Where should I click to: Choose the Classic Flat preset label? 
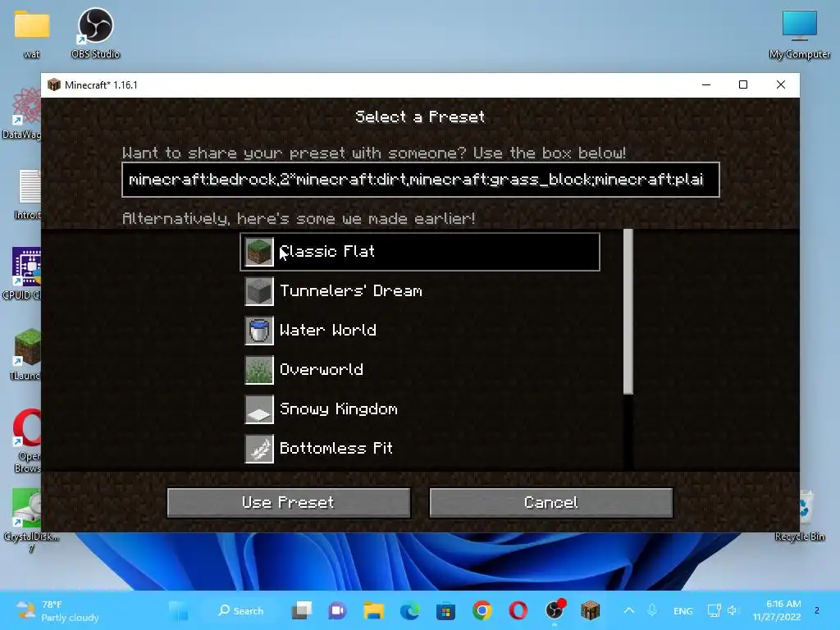[327, 251]
